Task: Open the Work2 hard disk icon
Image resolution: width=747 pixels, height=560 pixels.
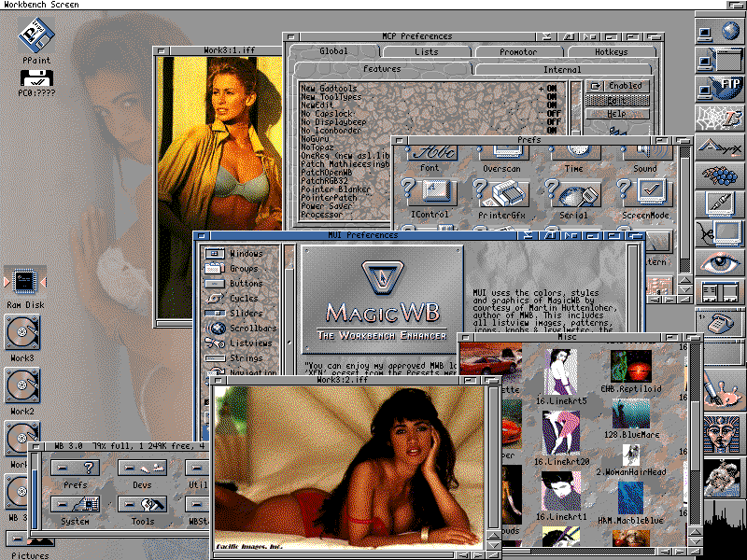Action: pos(21,385)
